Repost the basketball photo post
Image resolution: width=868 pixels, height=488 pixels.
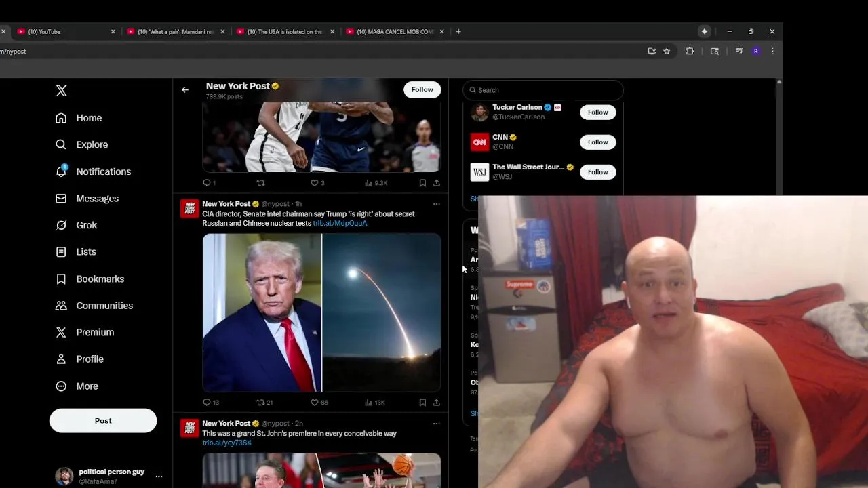pyautogui.click(x=260, y=183)
